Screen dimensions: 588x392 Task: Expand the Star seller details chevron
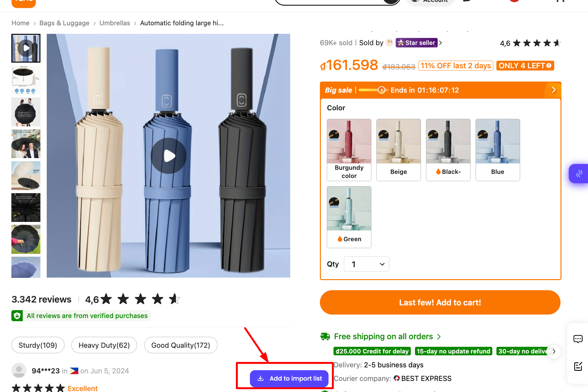tap(441, 42)
